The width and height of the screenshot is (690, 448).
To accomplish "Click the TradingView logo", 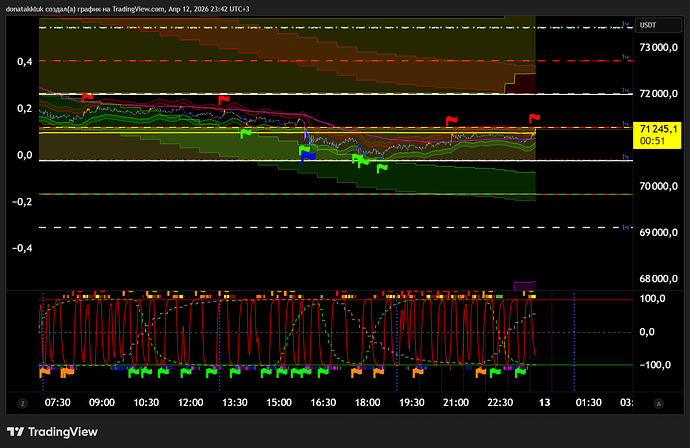I will 52,432.
